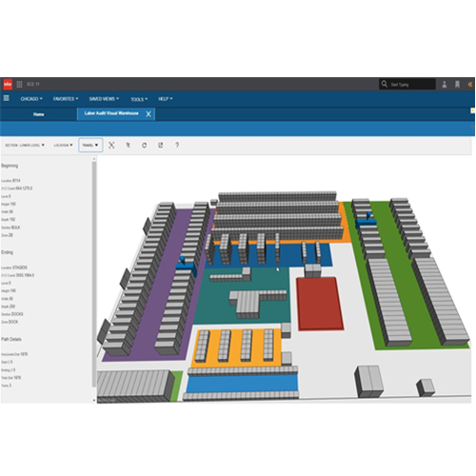The width and height of the screenshot is (476, 476).
Task: Open the Travel dropdown
Action: (x=90, y=145)
